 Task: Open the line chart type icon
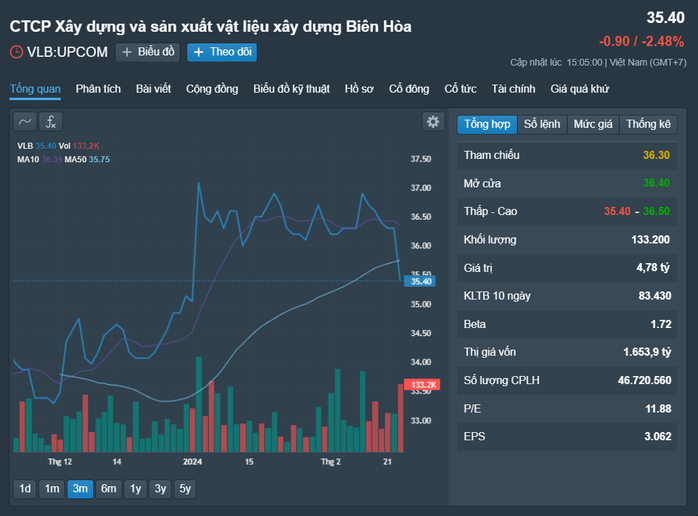tap(25, 122)
